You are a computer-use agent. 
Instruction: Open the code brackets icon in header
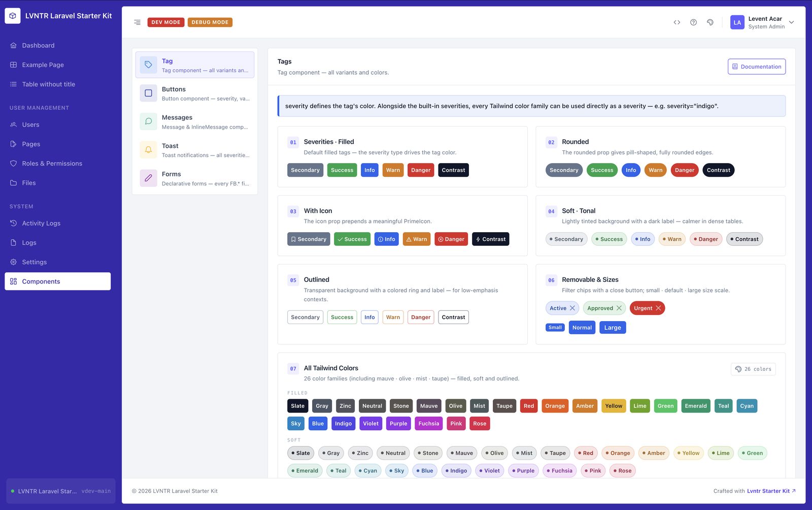(x=676, y=22)
